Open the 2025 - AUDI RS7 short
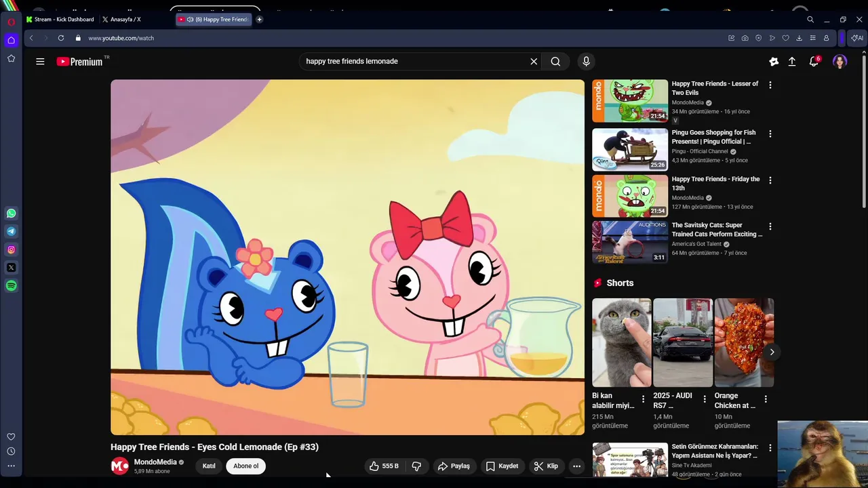The width and height of the screenshot is (868, 488). pos(683,342)
